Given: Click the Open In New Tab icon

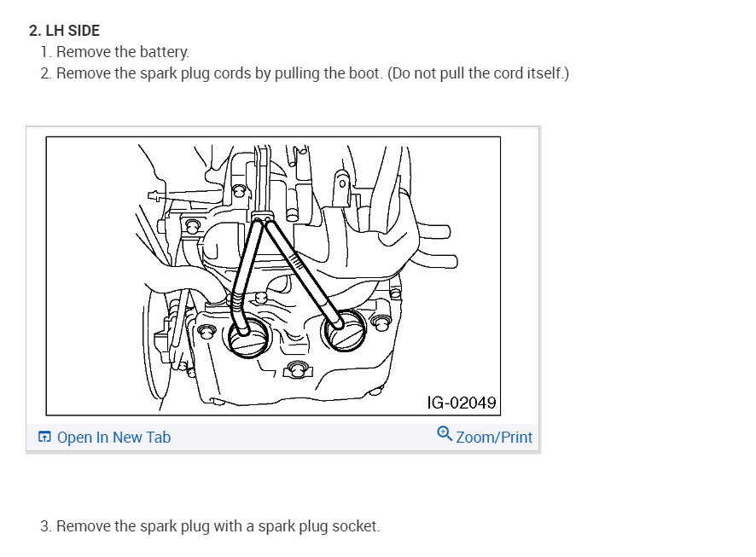Looking at the screenshot, I should click(44, 438).
